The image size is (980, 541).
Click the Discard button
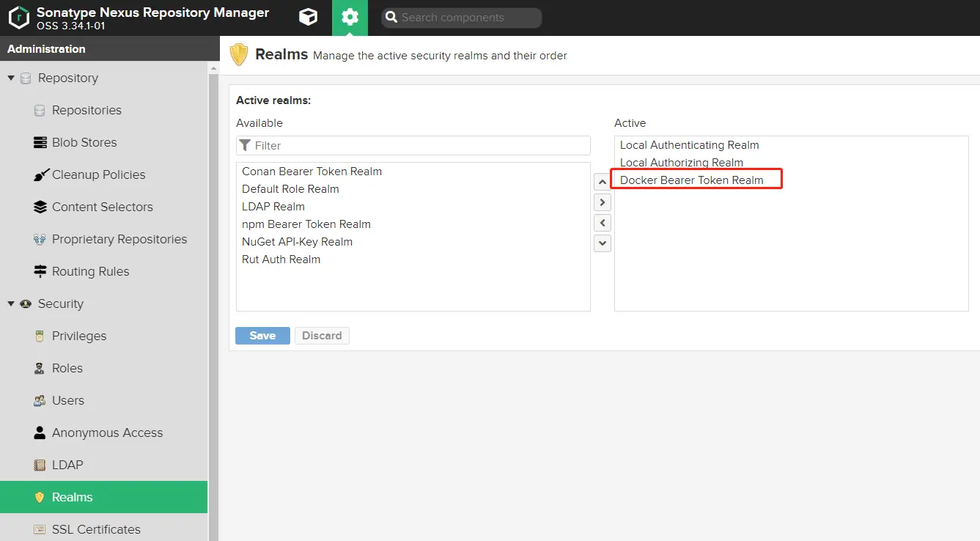(x=322, y=336)
